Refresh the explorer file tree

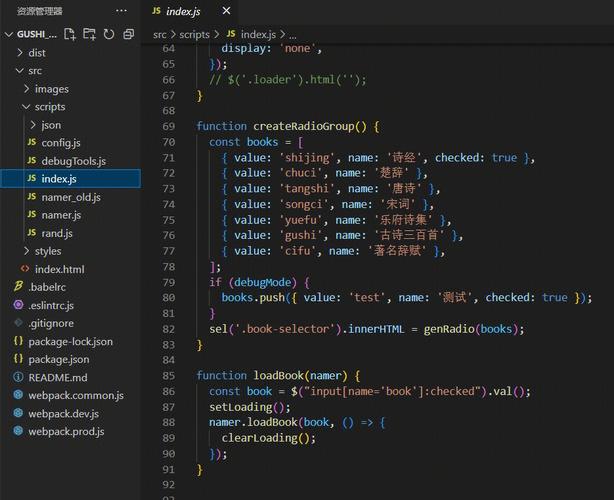pyautogui.click(x=109, y=34)
